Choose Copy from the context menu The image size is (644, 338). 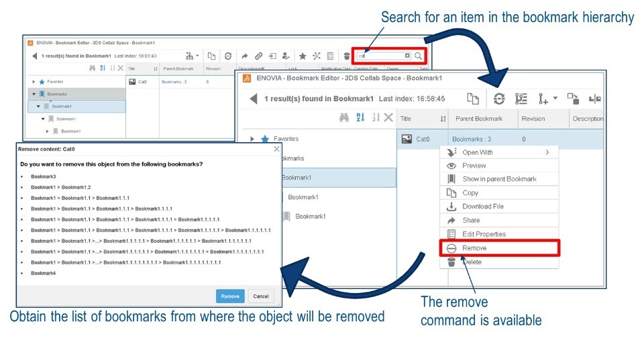[x=499, y=193]
